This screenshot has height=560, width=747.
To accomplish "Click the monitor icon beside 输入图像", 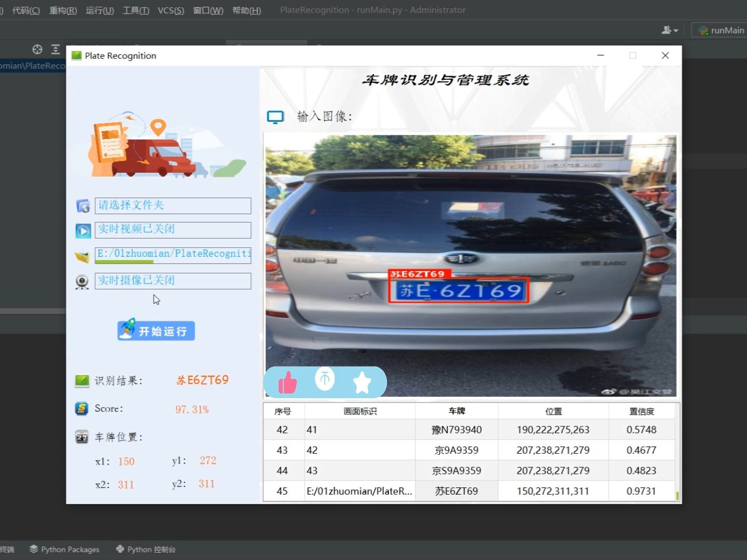I will point(275,117).
